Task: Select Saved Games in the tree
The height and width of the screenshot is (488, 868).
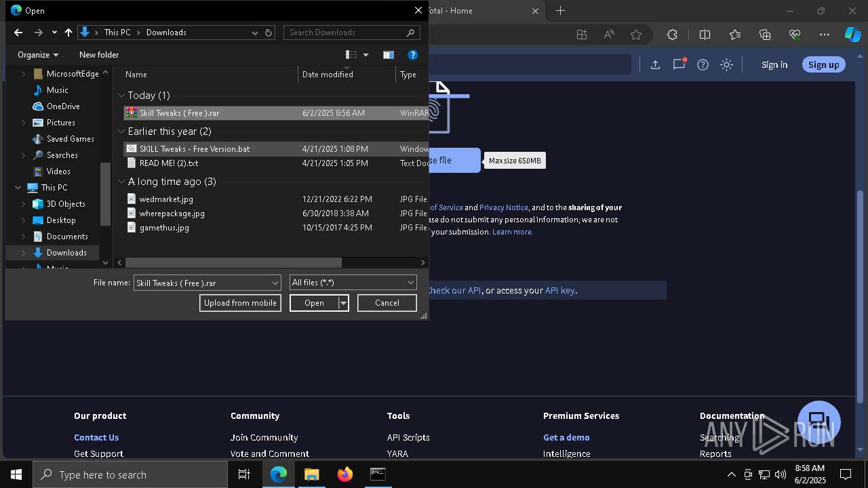Action: tap(71, 139)
